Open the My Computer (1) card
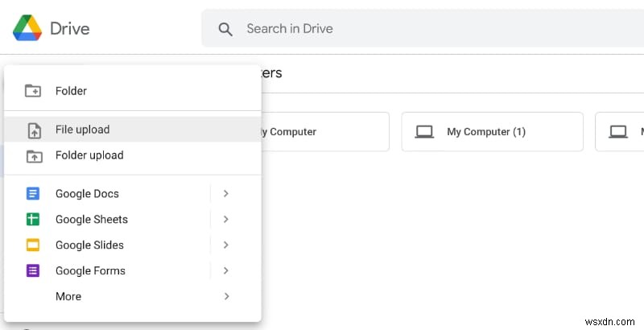 click(493, 132)
